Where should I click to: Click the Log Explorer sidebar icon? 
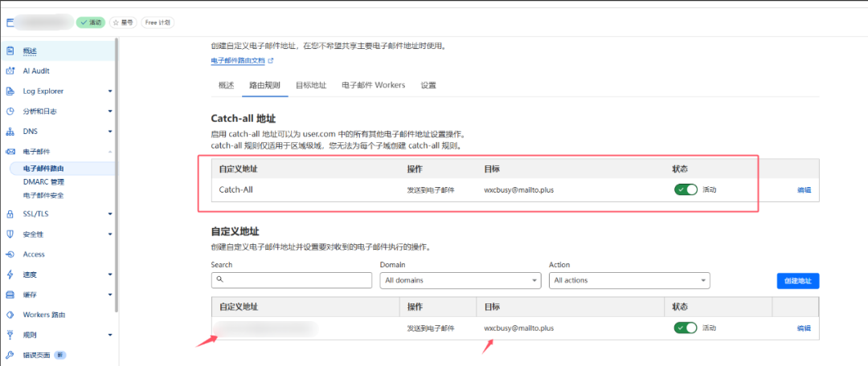coord(10,91)
